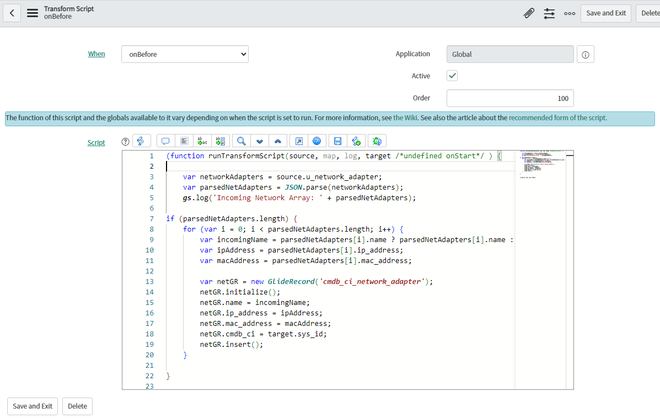Screen dimensions: 660x418
Task: Open the more options ellipsis menu
Action: tap(569, 13)
